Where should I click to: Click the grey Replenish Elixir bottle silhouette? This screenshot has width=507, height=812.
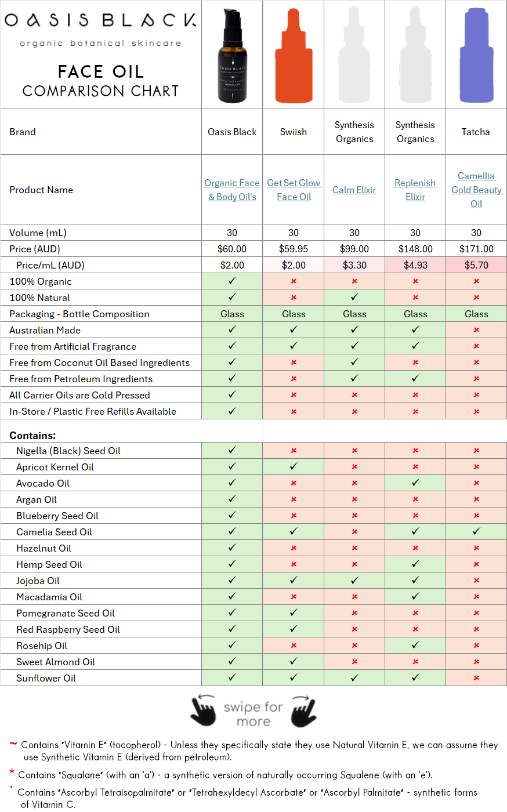(415, 55)
